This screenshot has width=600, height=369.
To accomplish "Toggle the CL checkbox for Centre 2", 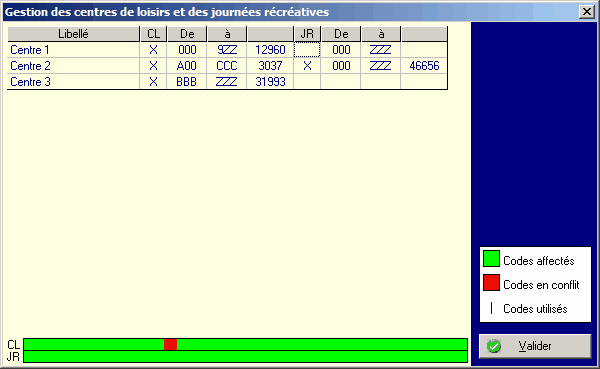I will [153, 66].
